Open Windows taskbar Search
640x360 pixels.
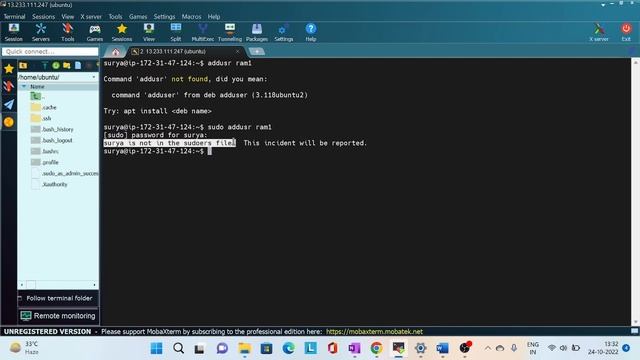pyautogui.click(x=178, y=348)
